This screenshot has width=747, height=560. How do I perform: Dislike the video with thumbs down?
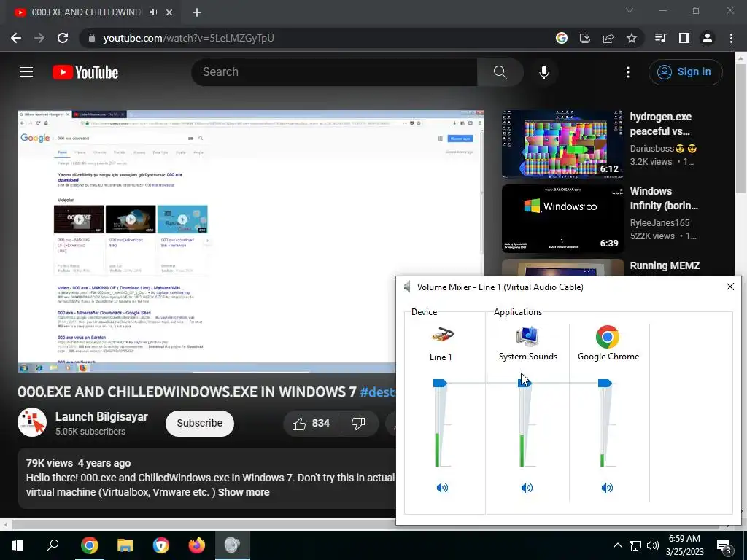click(358, 424)
